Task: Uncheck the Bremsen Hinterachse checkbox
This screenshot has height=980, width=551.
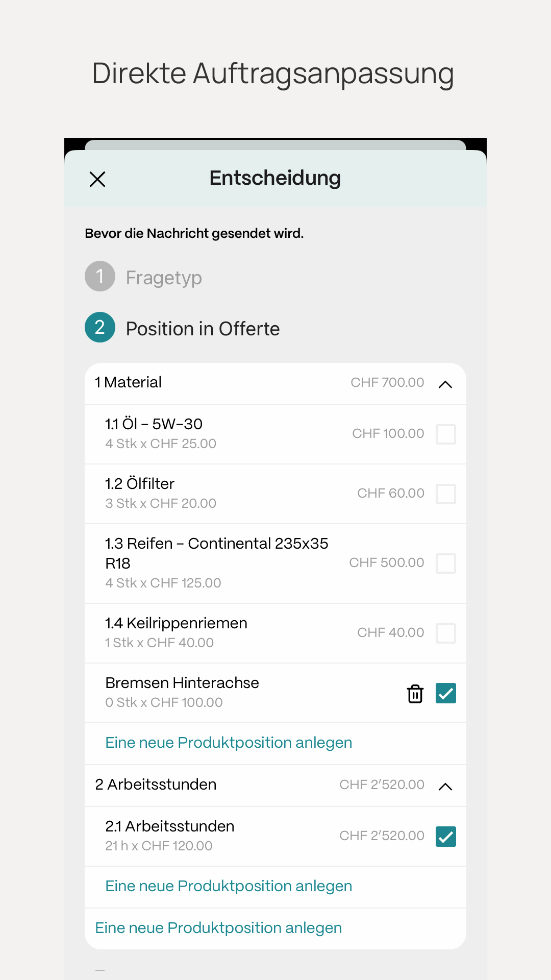Action: coord(445,693)
